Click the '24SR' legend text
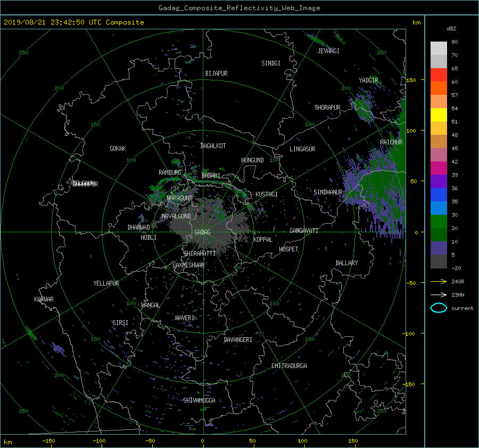Viewport: 479px width, 448px height. [x=458, y=281]
